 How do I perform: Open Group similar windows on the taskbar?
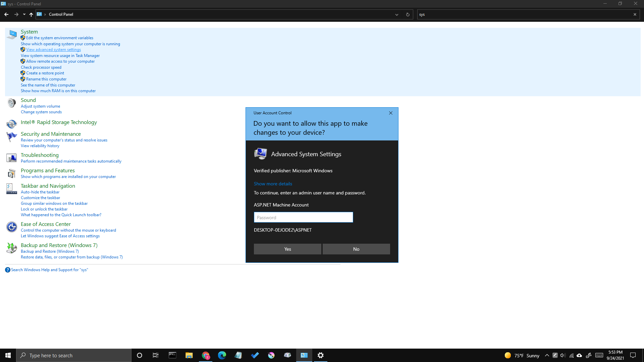coord(54,203)
